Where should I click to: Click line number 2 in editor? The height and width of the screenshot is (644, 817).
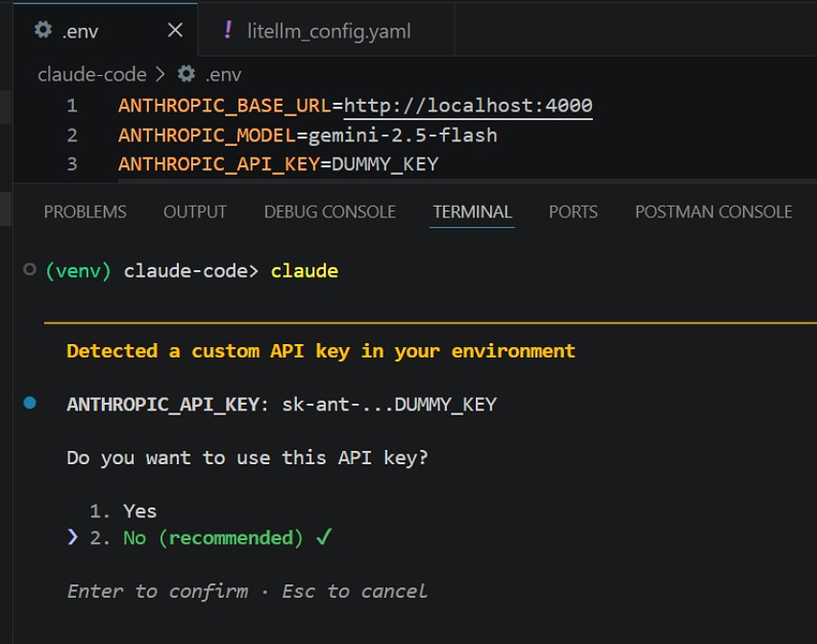[x=72, y=136]
